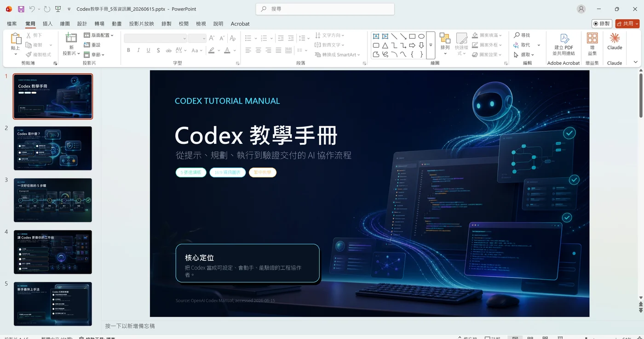Toggle Strikethrough formatting
This screenshot has width=644, height=339.
tap(168, 50)
